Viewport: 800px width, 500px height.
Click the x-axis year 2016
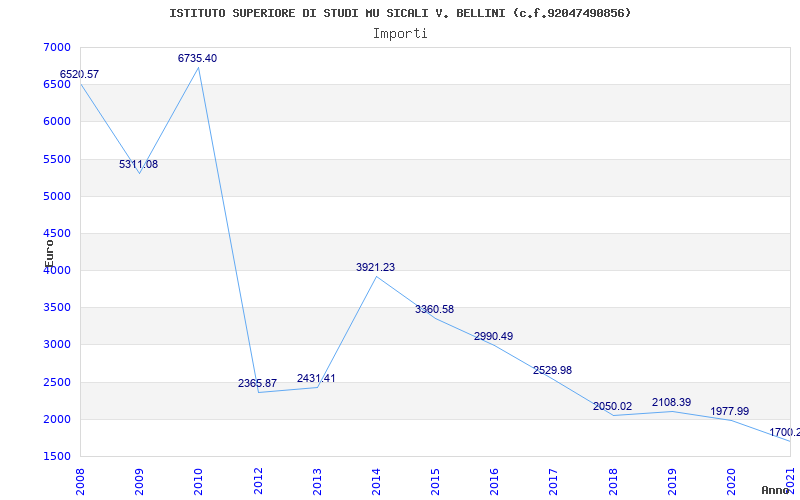click(x=494, y=482)
